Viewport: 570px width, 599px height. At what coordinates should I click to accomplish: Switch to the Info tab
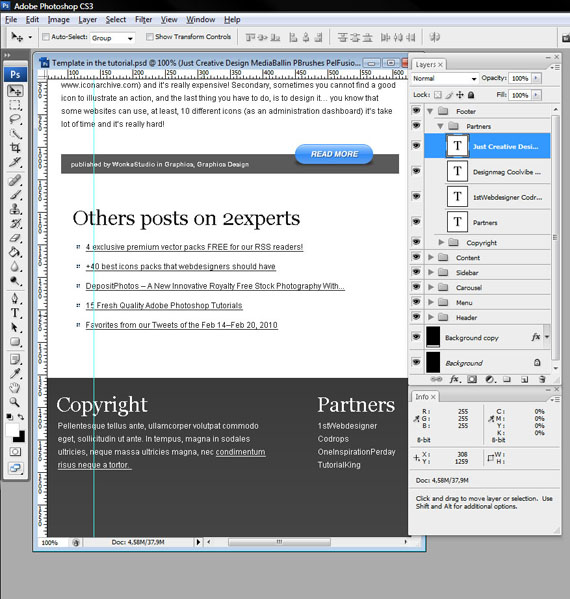425,397
